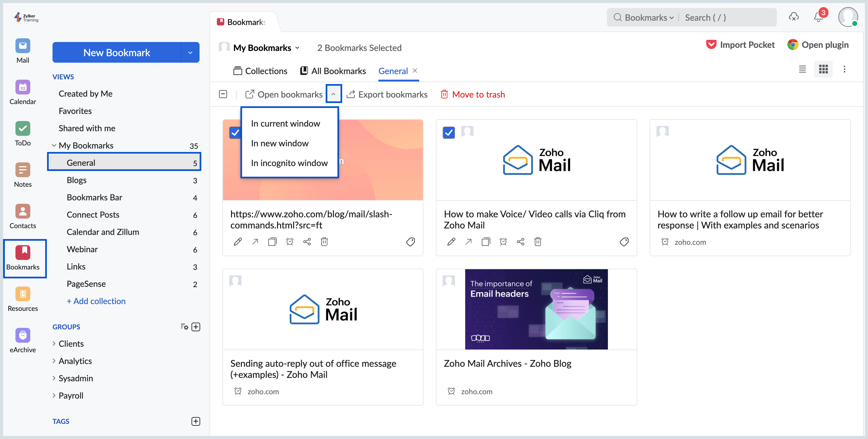Select the Notes icon in the sidebar
868x439 pixels.
pyautogui.click(x=23, y=170)
